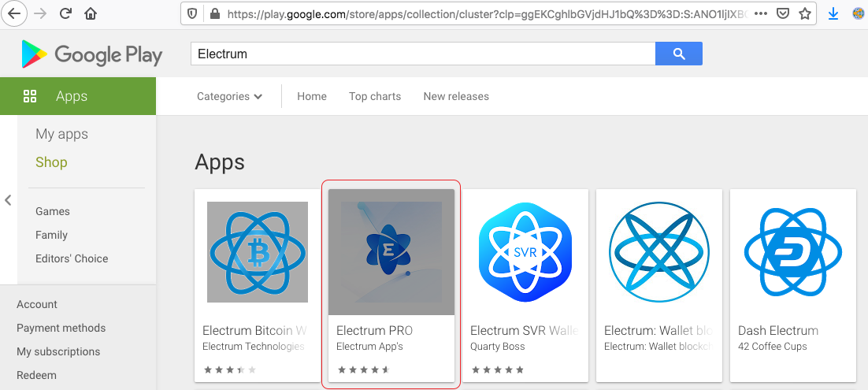This screenshot has width=868, height=390.
Task: Open the New releases tab
Action: (x=456, y=96)
